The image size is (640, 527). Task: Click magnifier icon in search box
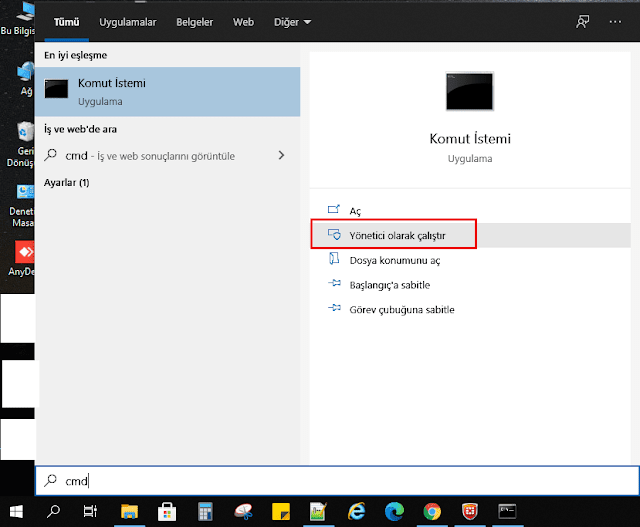50,480
